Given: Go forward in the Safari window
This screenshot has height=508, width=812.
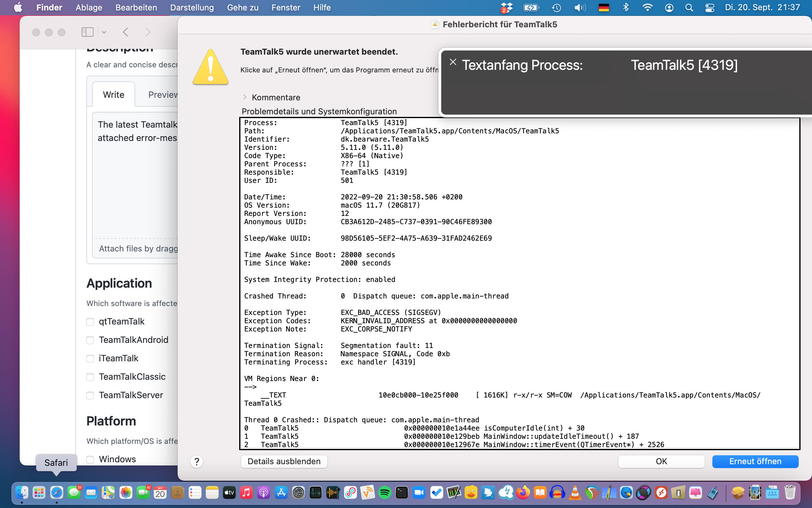Looking at the screenshot, I should 147,32.
